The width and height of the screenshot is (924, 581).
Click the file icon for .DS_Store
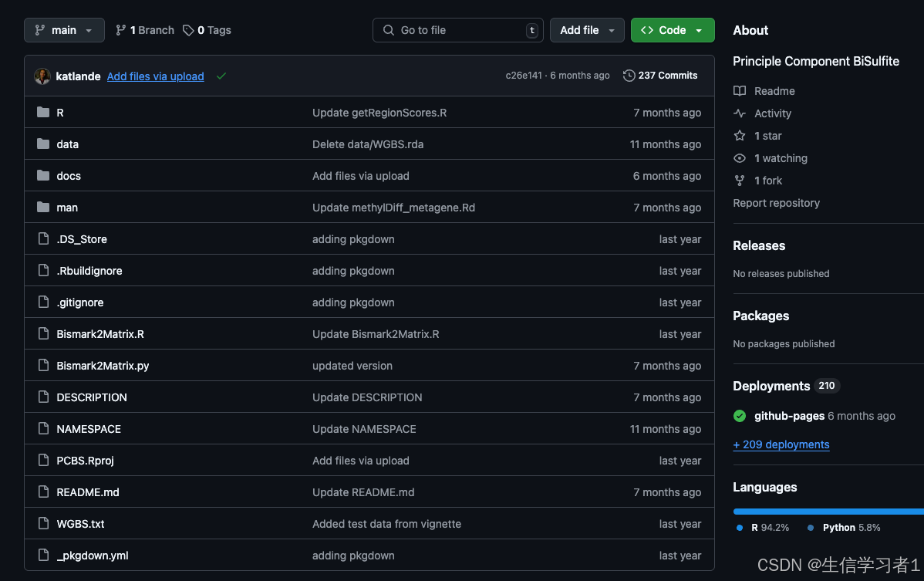(x=43, y=238)
